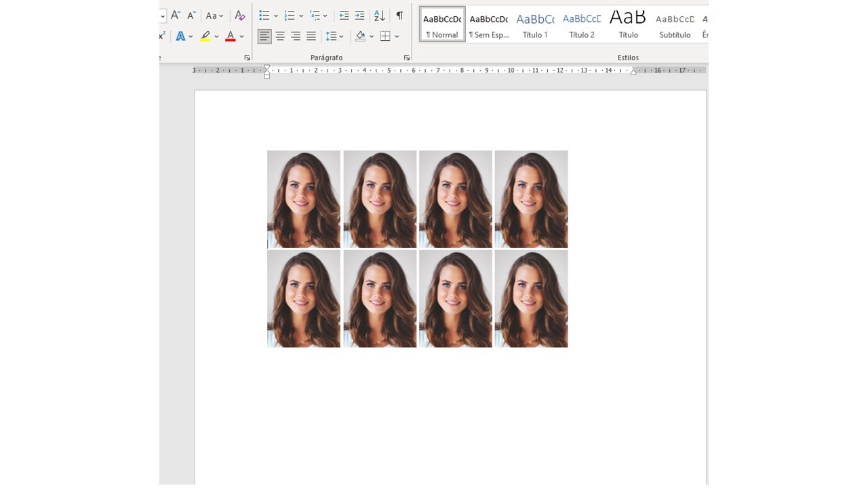Viewport: 868px width, 488px height.
Task: Open the Font dialog launcher
Action: coord(247,58)
